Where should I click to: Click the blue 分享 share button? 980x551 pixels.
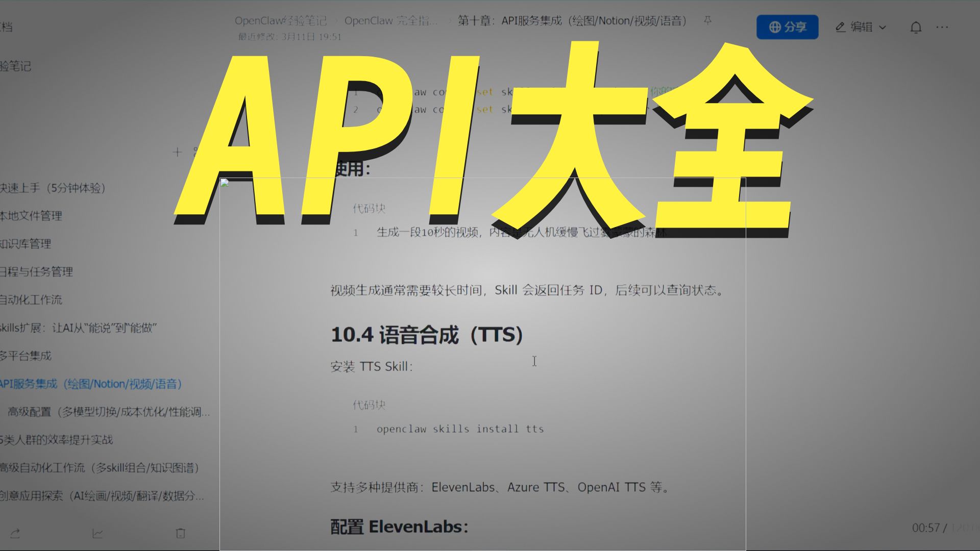pos(787,27)
